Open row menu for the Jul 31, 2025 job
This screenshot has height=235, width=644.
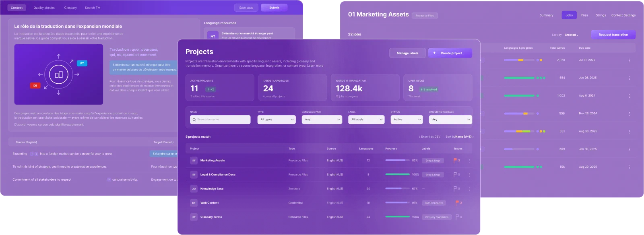(x=630, y=60)
